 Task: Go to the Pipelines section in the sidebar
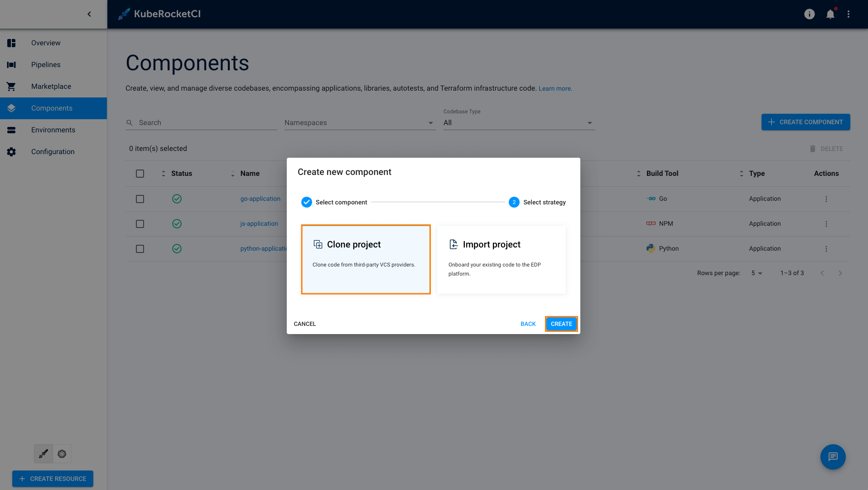46,64
